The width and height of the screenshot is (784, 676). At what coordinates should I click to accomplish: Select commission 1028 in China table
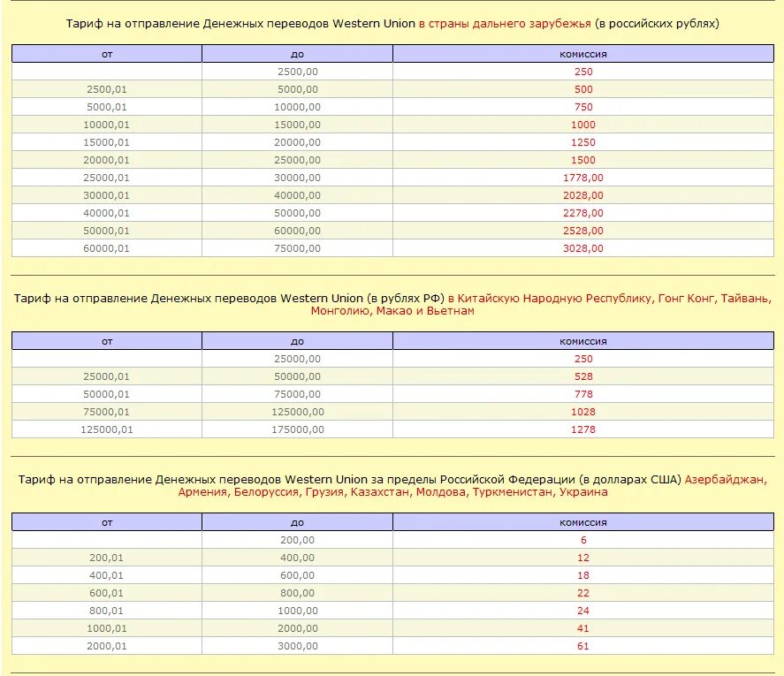pyautogui.click(x=583, y=412)
